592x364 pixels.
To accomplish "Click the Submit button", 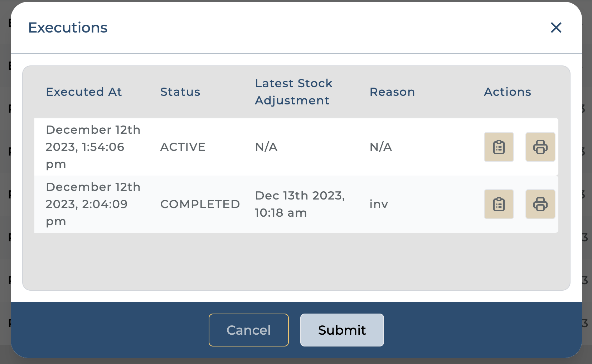I will 342,330.
